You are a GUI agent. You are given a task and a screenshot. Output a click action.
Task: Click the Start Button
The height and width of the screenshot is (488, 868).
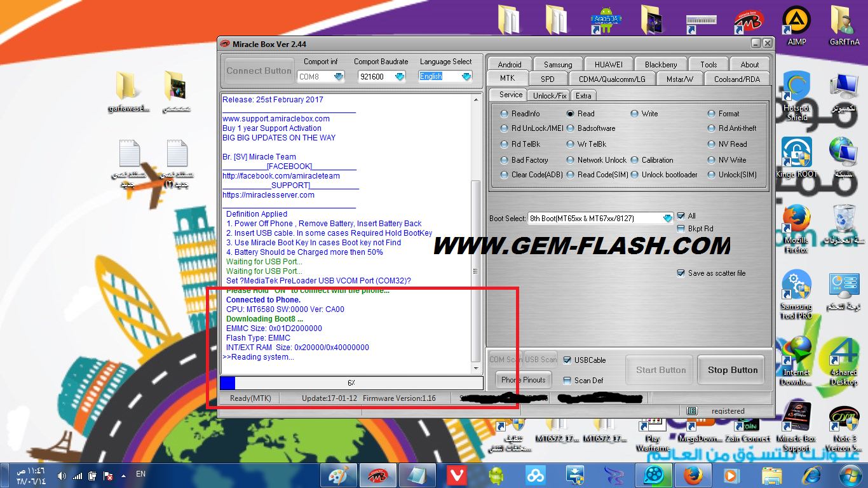tap(661, 370)
